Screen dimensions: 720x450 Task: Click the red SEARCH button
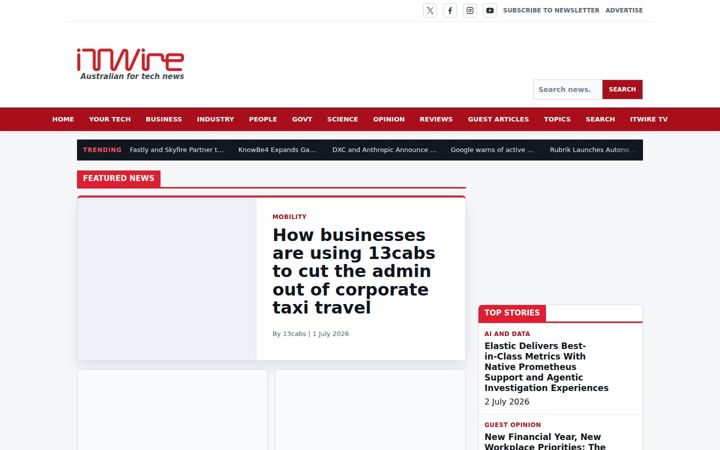click(x=622, y=89)
